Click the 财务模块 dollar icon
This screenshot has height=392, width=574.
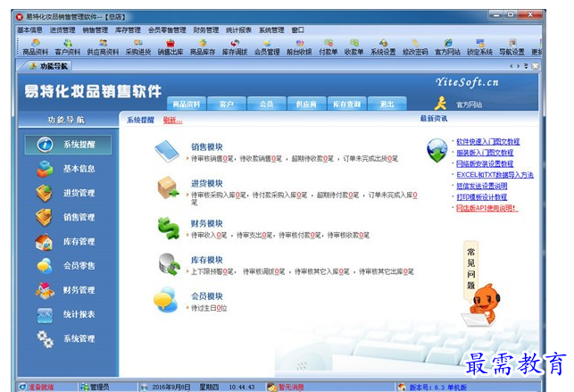[169, 228]
